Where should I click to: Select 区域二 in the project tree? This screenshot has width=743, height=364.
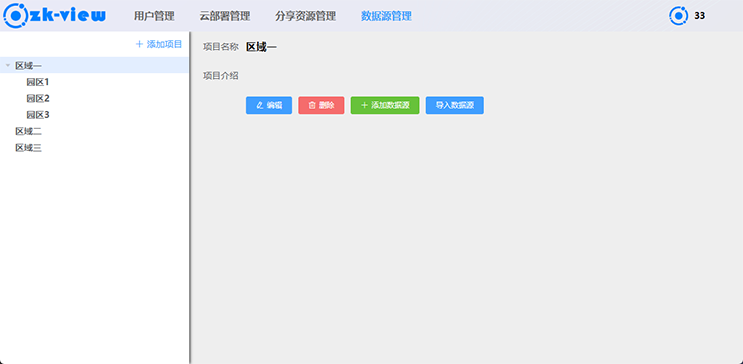pyautogui.click(x=28, y=131)
